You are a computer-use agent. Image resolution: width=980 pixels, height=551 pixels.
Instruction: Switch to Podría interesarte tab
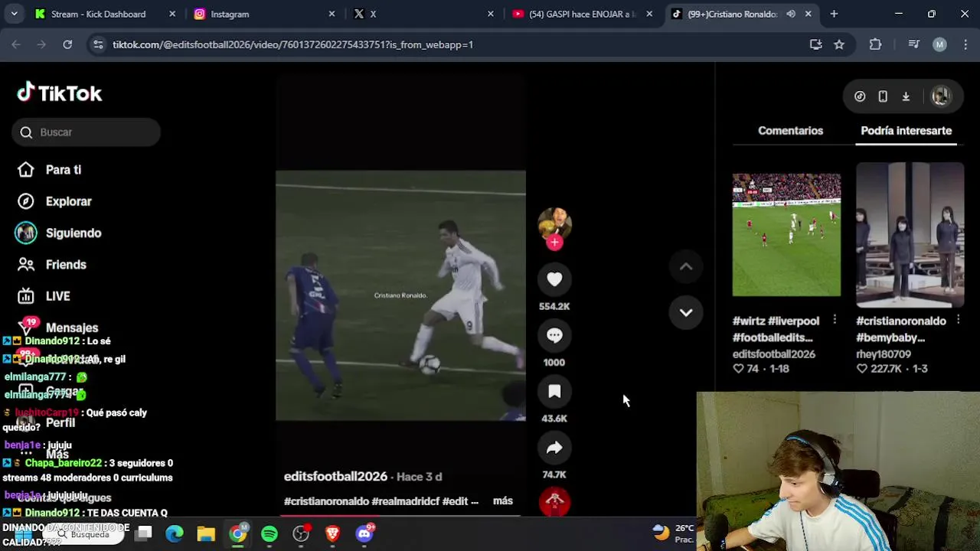click(906, 131)
